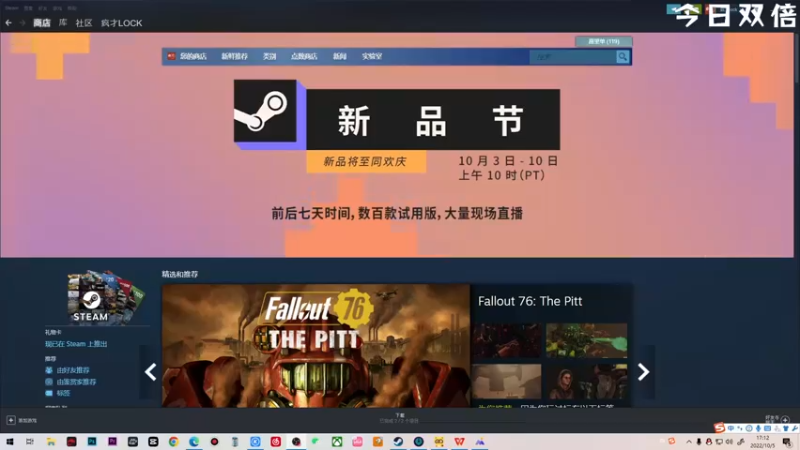The image size is (800, 450).
Task: Open the 社区 (Community) tab
Action: [84, 22]
